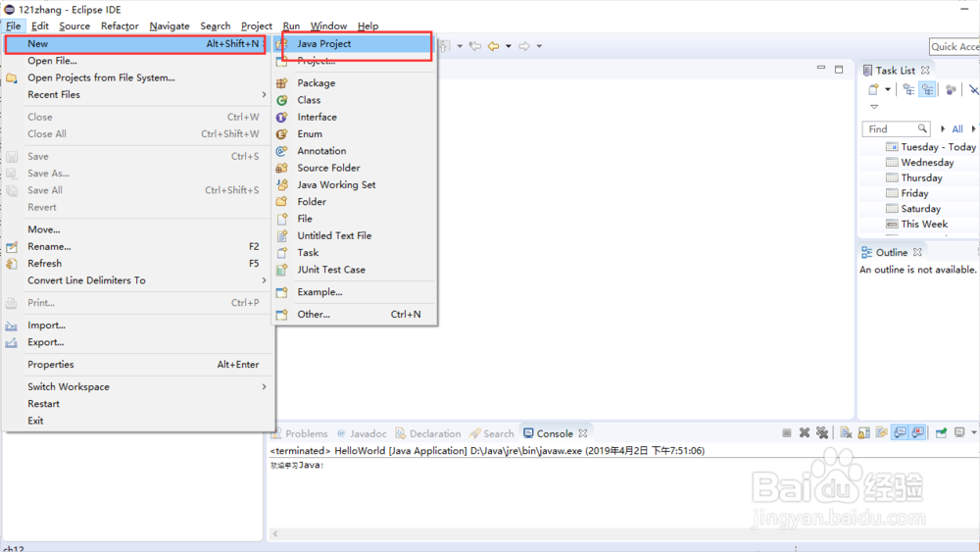Toggle the Scroll Lock icon in the Console
Image resolution: width=980 pixels, height=552 pixels.
tap(863, 432)
